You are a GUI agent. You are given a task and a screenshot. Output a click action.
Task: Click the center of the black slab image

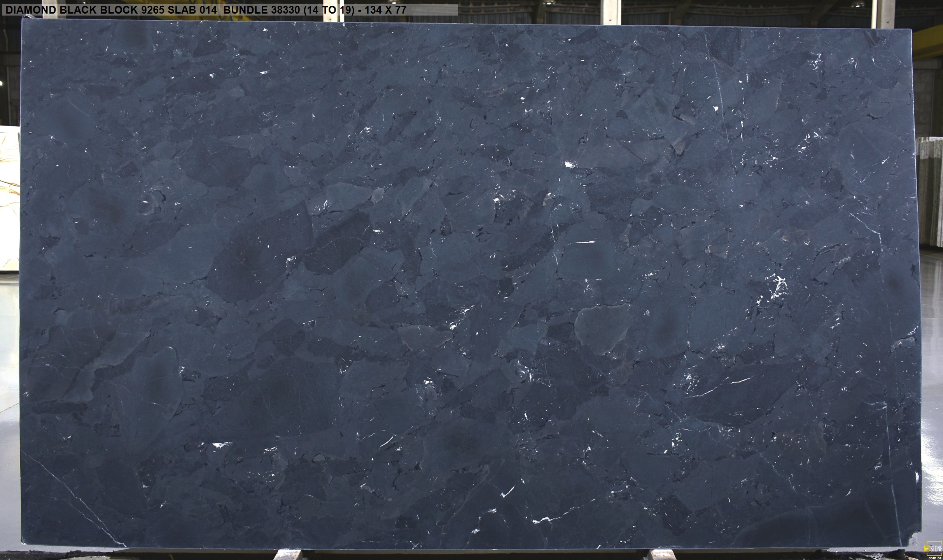tap(471, 284)
